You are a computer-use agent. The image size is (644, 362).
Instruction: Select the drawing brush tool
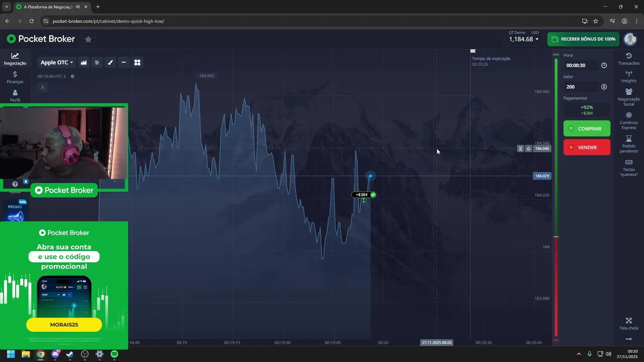click(x=110, y=62)
